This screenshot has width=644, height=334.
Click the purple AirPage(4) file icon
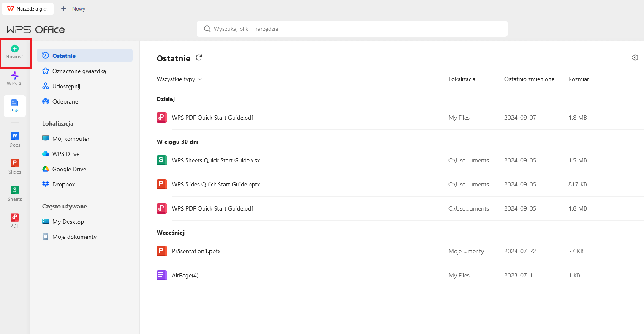click(162, 275)
